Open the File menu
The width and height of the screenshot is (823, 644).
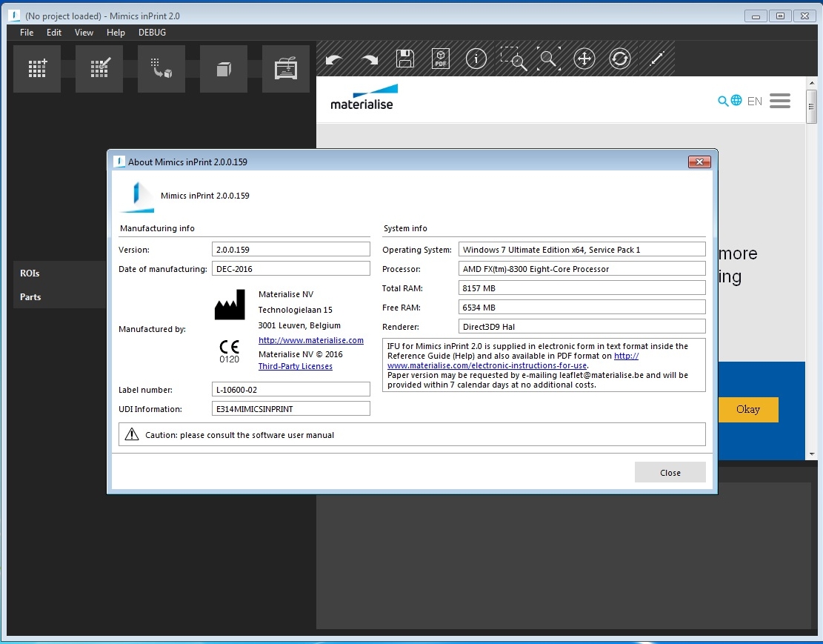[x=27, y=33]
